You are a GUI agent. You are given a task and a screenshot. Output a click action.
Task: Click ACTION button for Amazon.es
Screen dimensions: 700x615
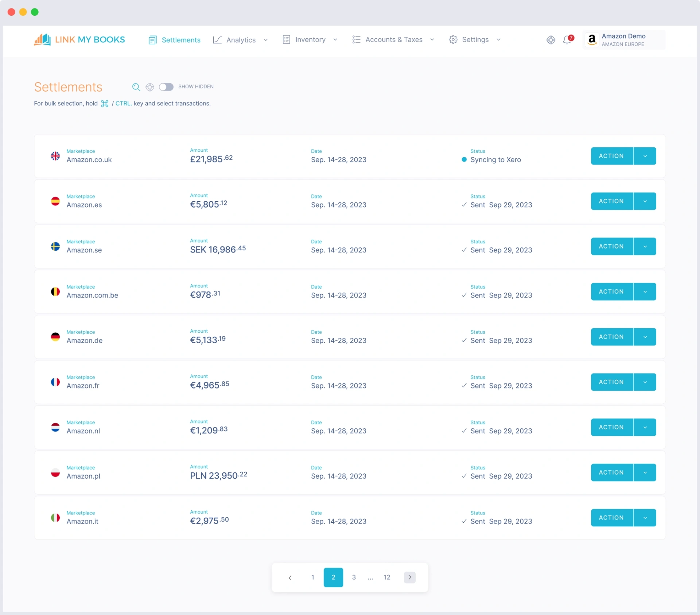[x=612, y=201]
